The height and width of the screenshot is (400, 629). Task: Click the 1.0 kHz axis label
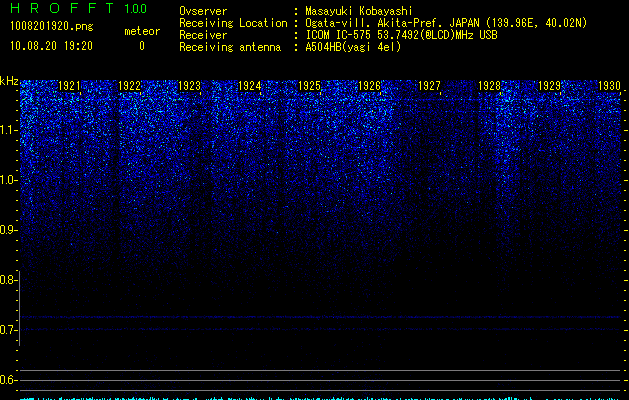[9, 180]
